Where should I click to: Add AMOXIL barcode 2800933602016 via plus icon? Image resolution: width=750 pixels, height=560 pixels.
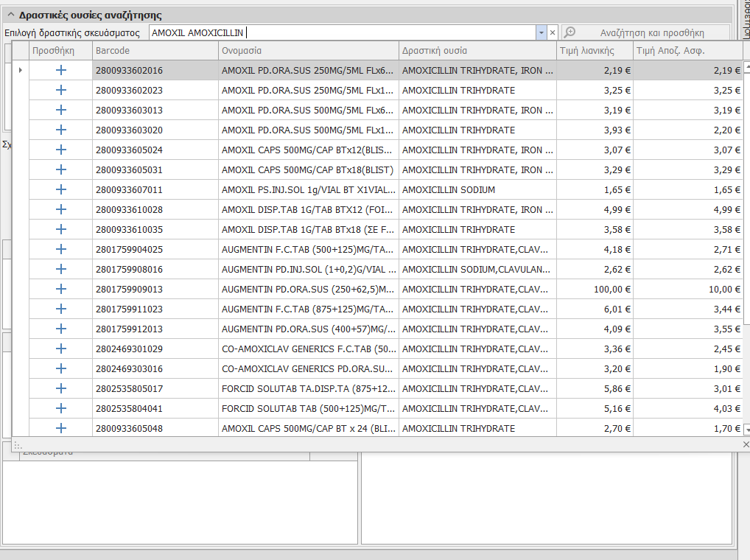60,70
